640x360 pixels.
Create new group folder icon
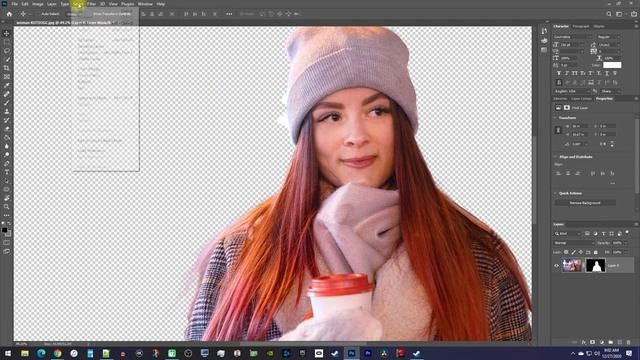pos(611,342)
